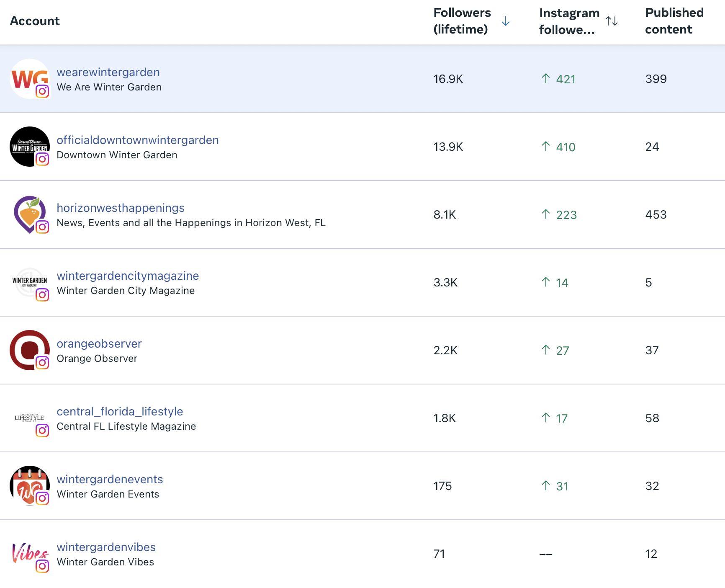Open the orangeobserver account link
725x588 pixels.
coord(99,343)
